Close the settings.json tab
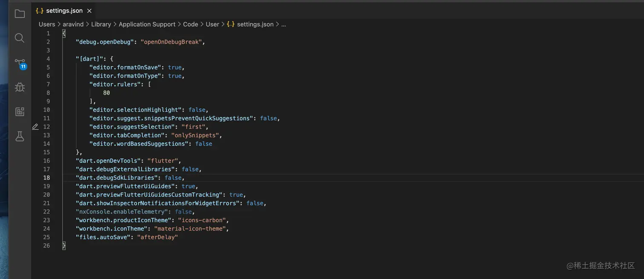 [89, 11]
